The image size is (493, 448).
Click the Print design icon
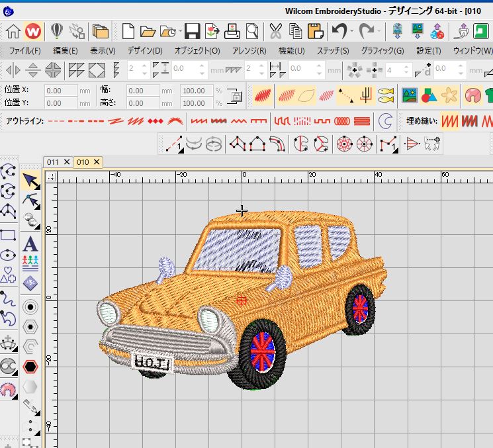(x=232, y=31)
